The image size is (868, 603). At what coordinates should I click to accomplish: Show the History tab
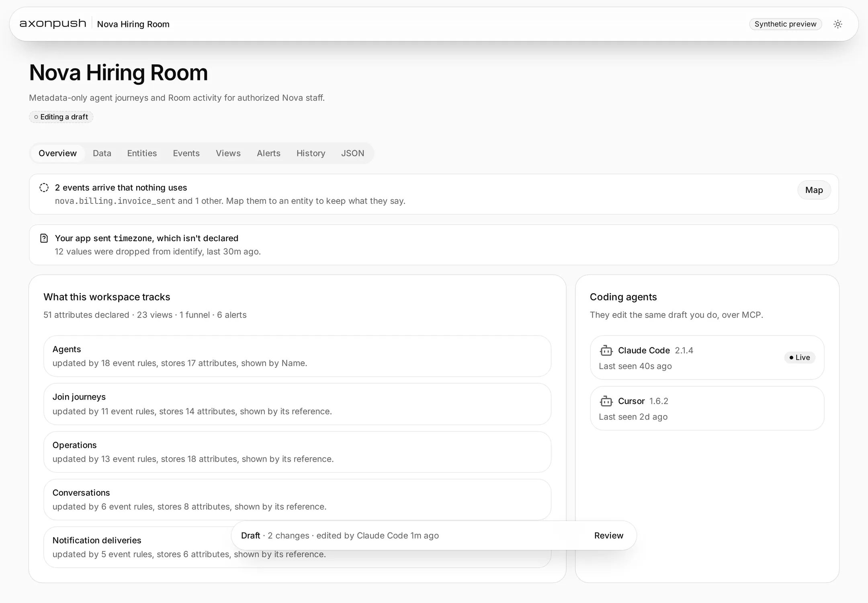[x=311, y=153]
